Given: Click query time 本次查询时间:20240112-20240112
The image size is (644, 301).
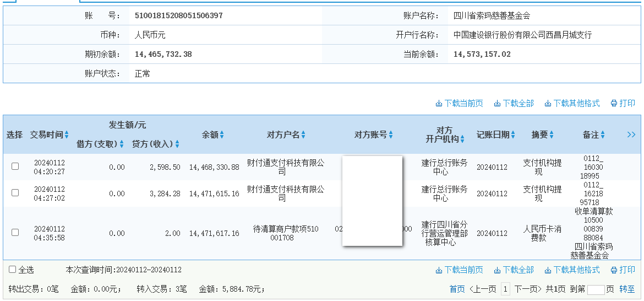Looking at the screenshot, I should 124,270.
